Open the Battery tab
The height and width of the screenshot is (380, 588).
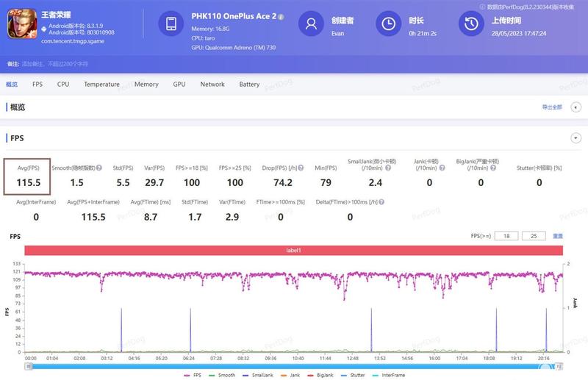pyautogui.click(x=249, y=85)
